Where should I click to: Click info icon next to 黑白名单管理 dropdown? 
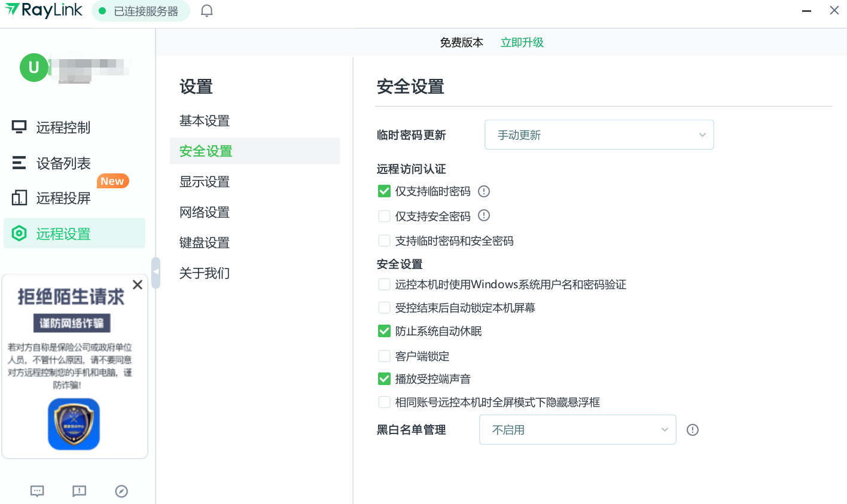click(693, 430)
